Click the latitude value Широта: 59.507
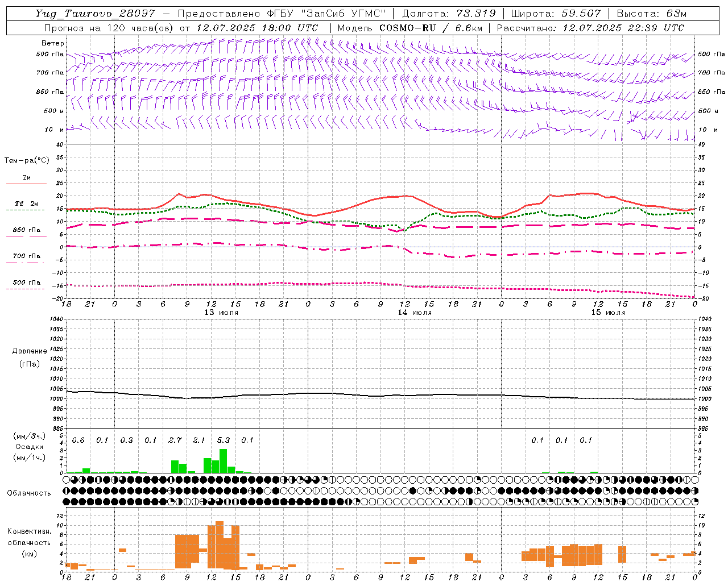Image resolution: width=728 pixels, height=582 pixels. coord(556,14)
